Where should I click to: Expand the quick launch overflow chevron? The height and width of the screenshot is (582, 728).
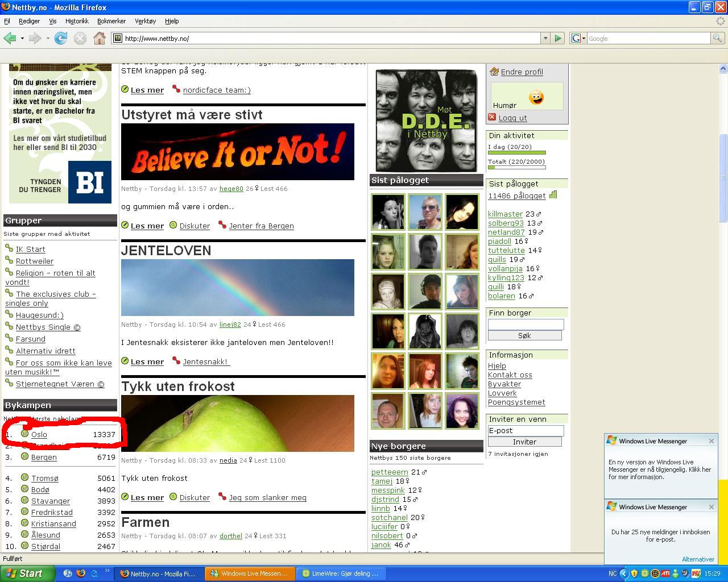[107, 572]
